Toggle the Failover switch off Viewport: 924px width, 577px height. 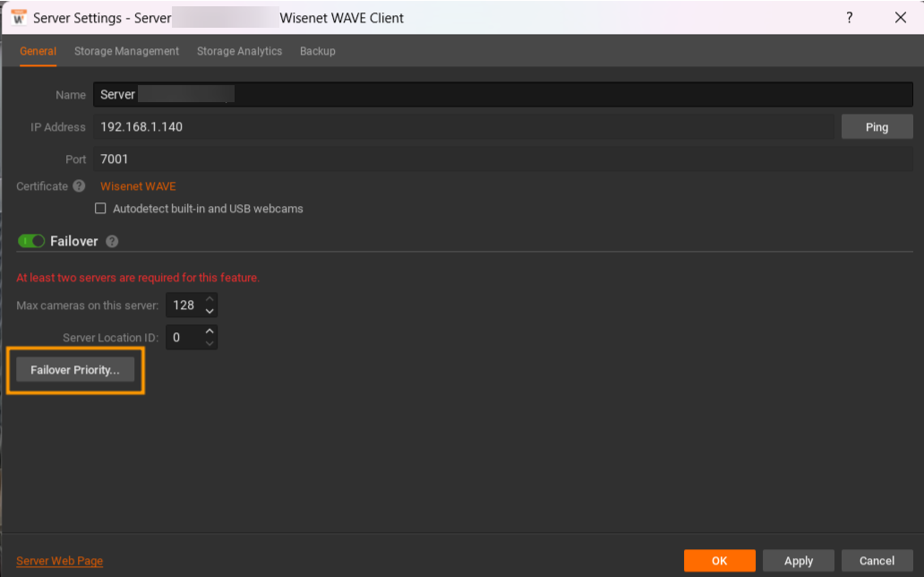point(31,241)
